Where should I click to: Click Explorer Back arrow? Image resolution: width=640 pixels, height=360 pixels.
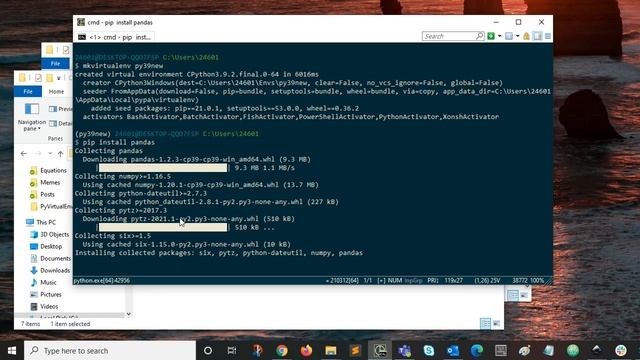tap(24, 153)
